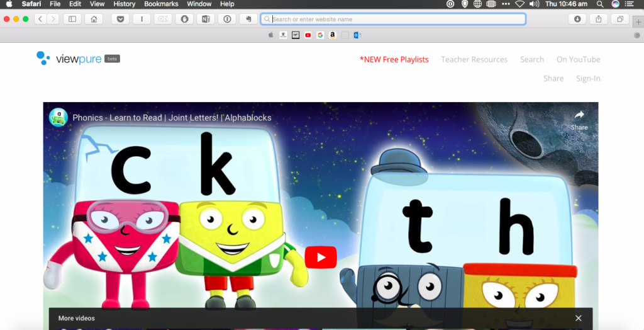
Task: Click the shield icon in menu bar
Action: [465, 4]
